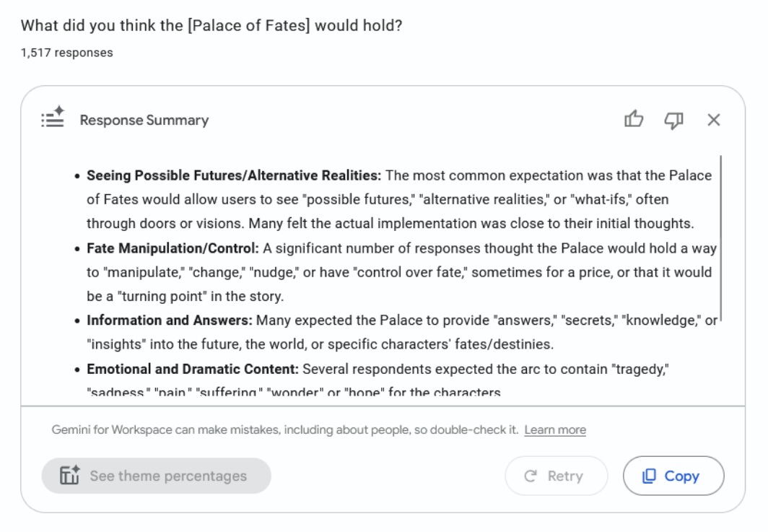Click the Response Summary heading text

[144, 121]
